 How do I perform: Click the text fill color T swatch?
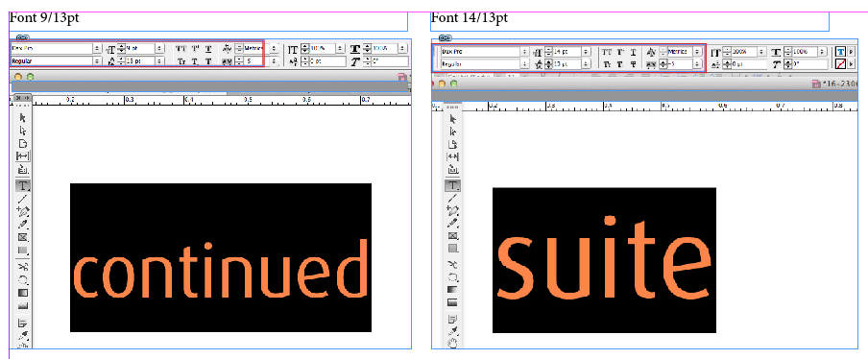pos(841,52)
